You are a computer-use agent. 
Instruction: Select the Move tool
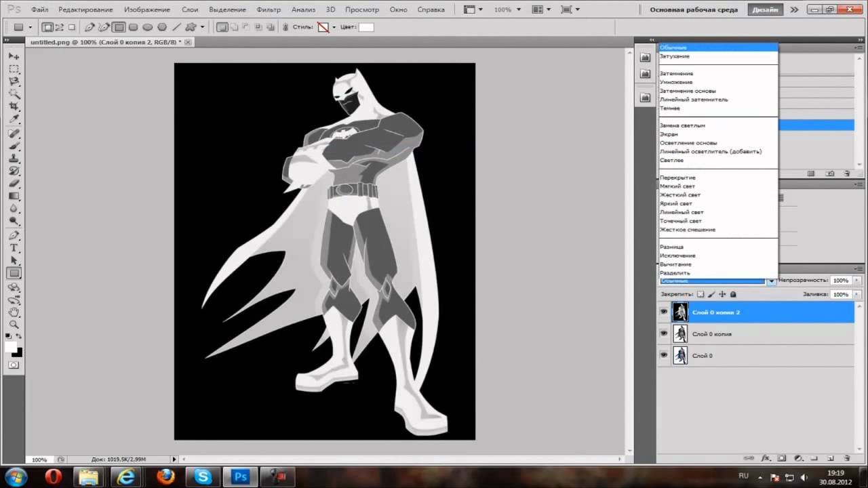pyautogui.click(x=14, y=56)
